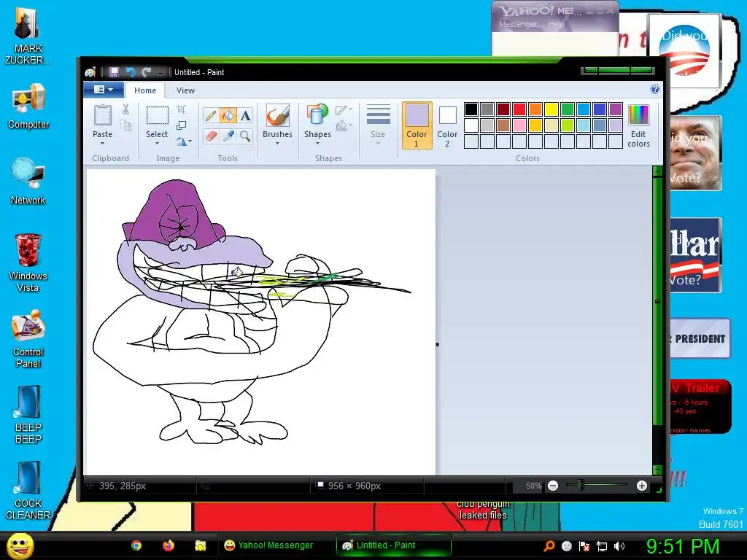The width and height of the screenshot is (747, 560).
Task: Open the Shape fill dropdown
Action: click(x=344, y=126)
